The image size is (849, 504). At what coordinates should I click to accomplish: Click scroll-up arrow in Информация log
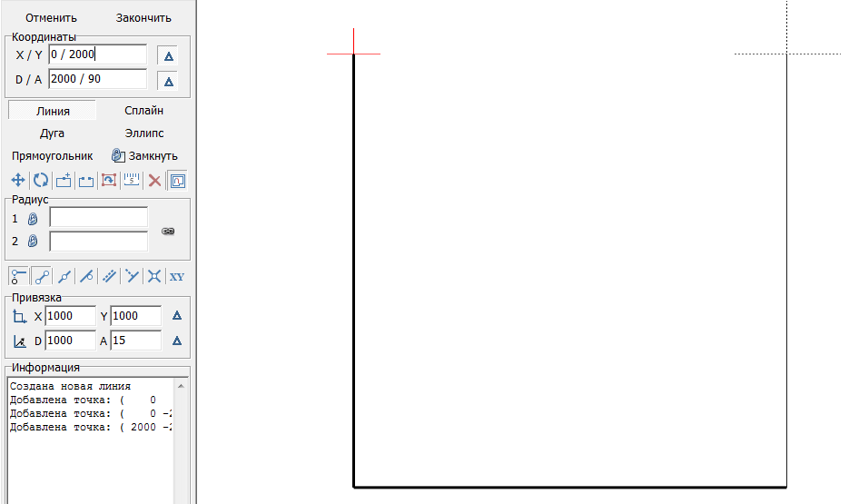point(182,386)
